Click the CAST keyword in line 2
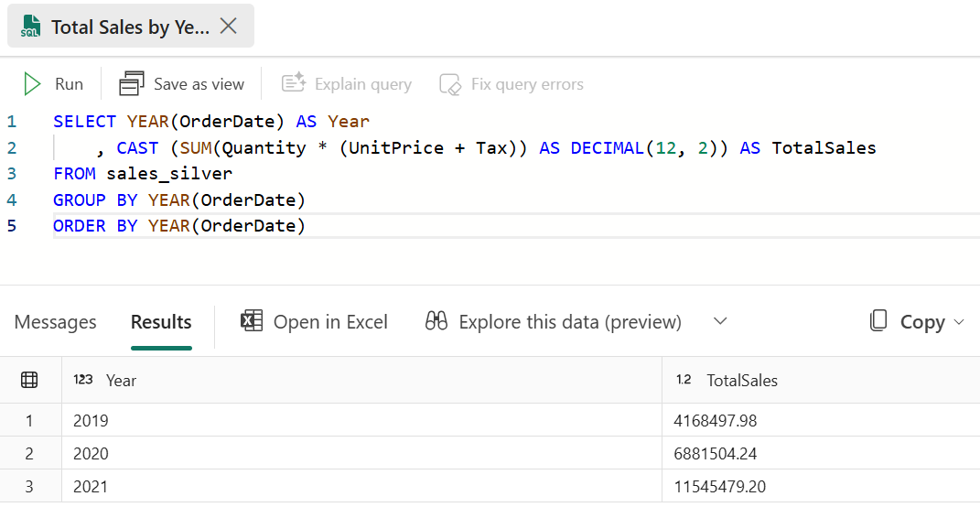 [x=137, y=147]
